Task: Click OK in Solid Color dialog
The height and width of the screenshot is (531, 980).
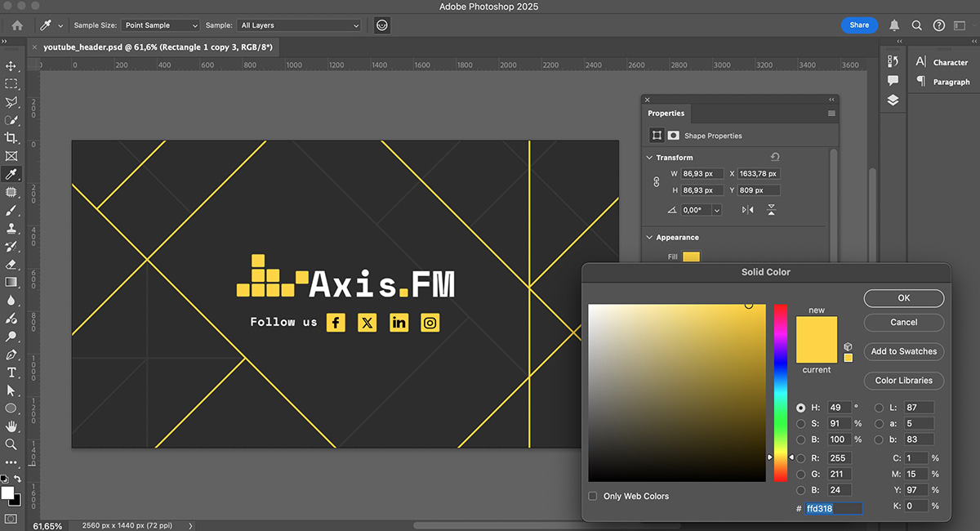Action: point(903,298)
